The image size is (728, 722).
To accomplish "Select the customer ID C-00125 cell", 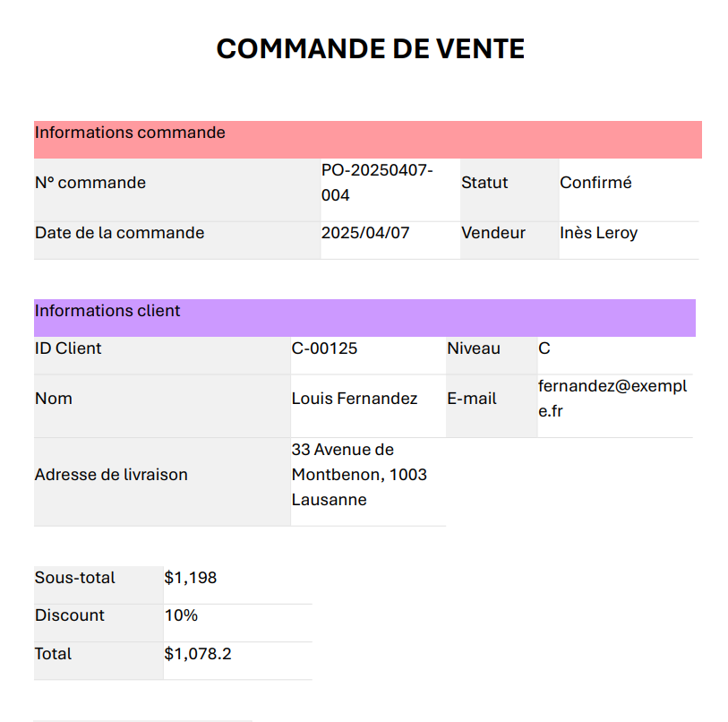I will pos(324,348).
